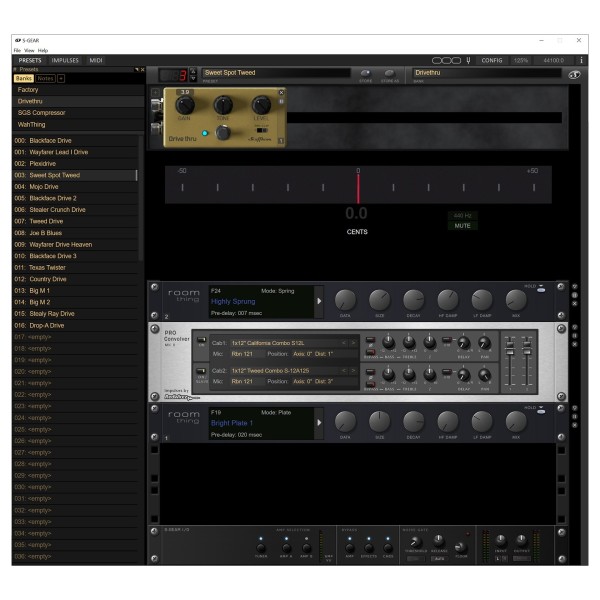
Task: Click Highly Sprung reverb Size knob
Action: pyautogui.click(x=380, y=300)
